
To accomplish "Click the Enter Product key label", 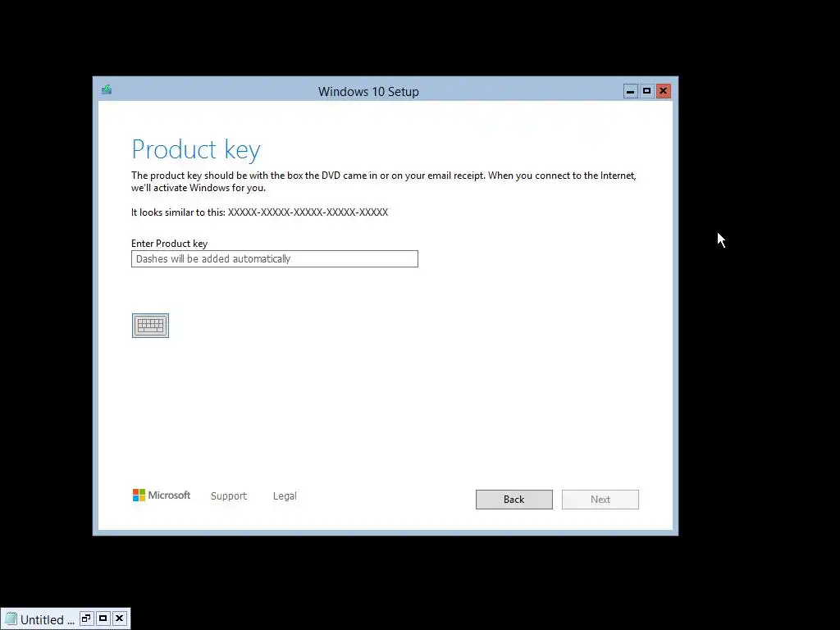I will pyautogui.click(x=169, y=243).
